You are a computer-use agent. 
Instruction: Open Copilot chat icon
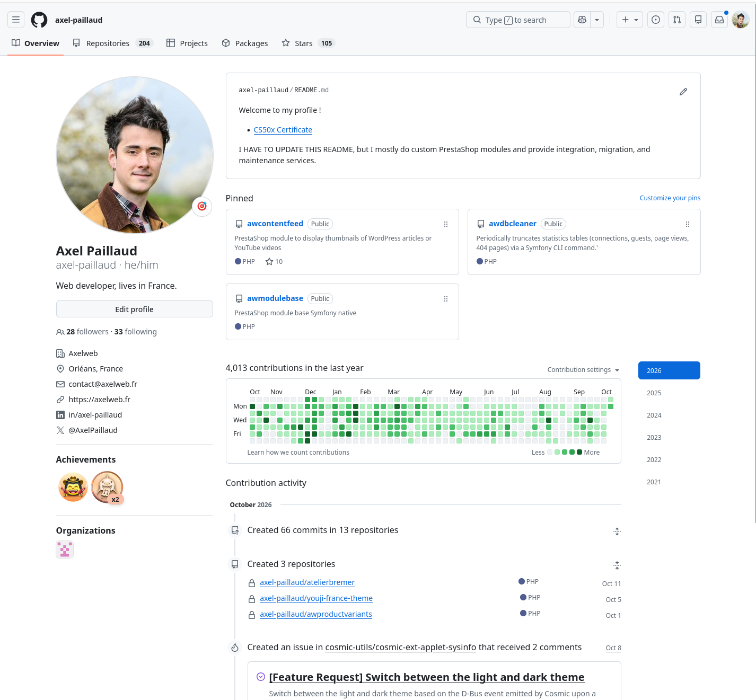tap(582, 20)
